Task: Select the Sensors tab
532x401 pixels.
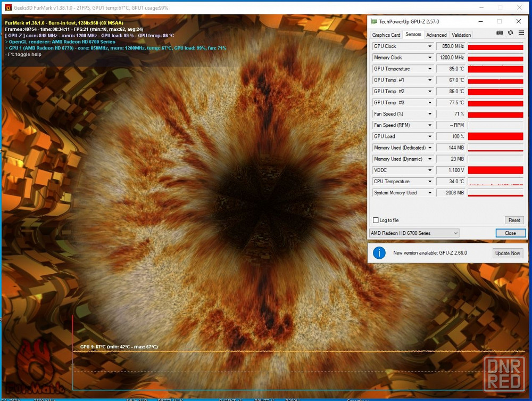Action: [413, 34]
